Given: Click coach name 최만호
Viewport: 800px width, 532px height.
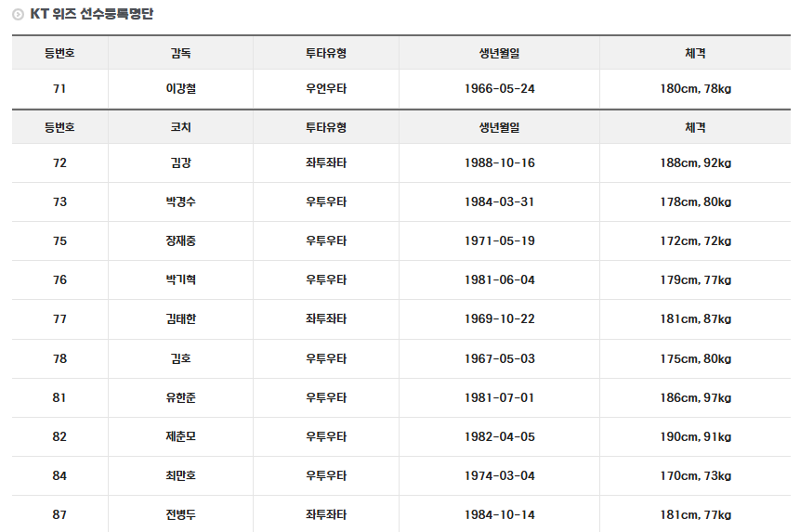Looking at the screenshot, I should coord(180,476).
